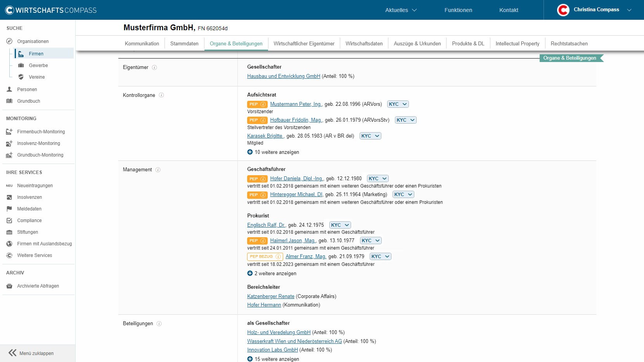644x362 pixels.
Task: Click info icon next to Management
Action: (x=158, y=170)
